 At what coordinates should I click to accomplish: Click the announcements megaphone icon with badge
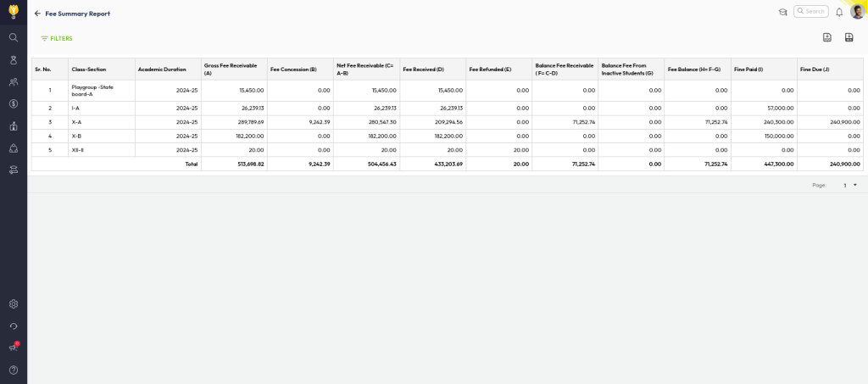[x=14, y=348]
